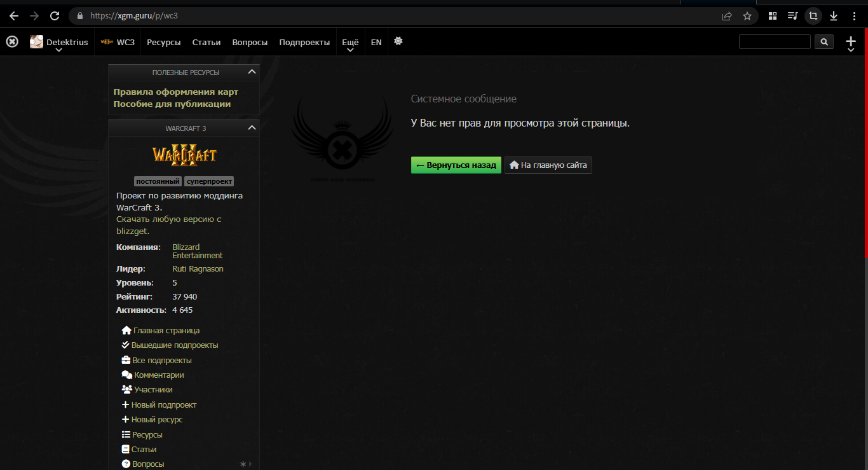
Task: Open the four-squares extension icon in the browser toolbar
Action: 773,16
